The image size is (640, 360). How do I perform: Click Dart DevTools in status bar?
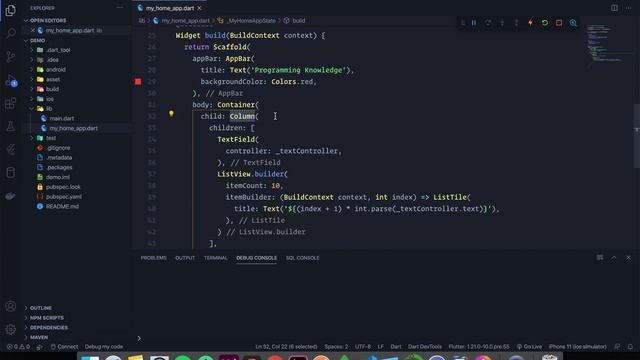pos(424,347)
